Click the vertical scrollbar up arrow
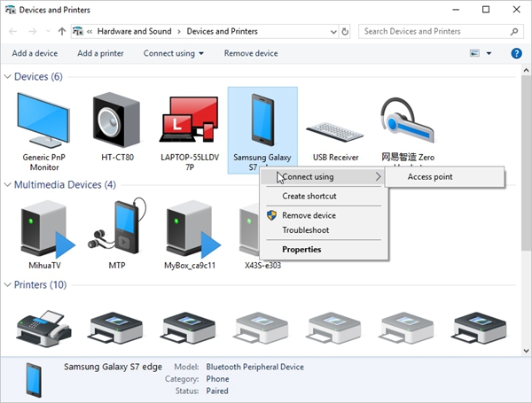Viewport: 532px width, 403px height. (x=526, y=71)
